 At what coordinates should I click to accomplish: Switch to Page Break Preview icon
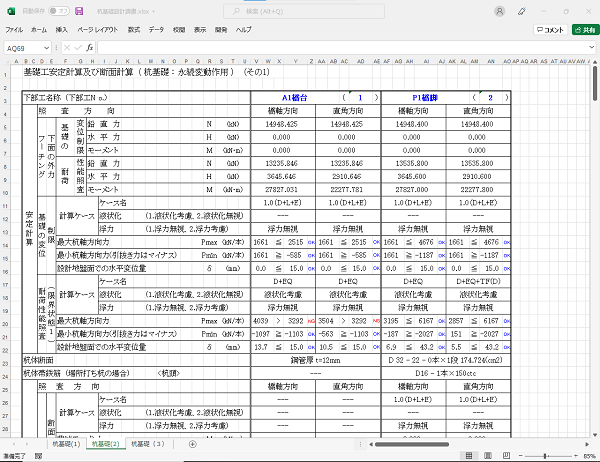coord(506,455)
